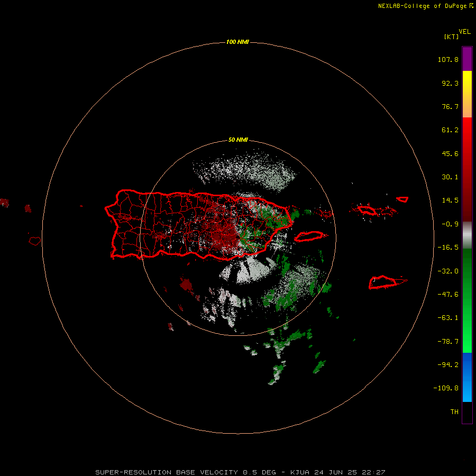The height and width of the screenshot is (476, 476).
Task: Pick the purple segment of the color bar
Action: click(x=467, y=59)
